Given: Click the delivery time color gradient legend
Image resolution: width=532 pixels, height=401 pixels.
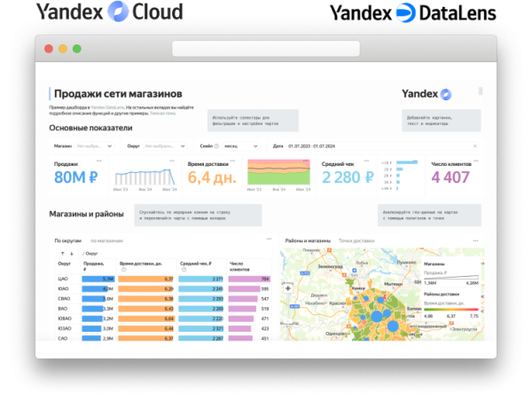Looking at the screenshot, I should coord(451,310).
